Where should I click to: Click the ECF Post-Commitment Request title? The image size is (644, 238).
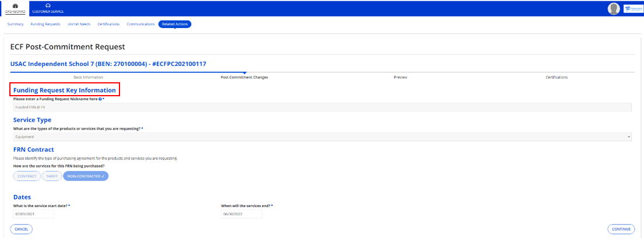(x=68, y=47)
